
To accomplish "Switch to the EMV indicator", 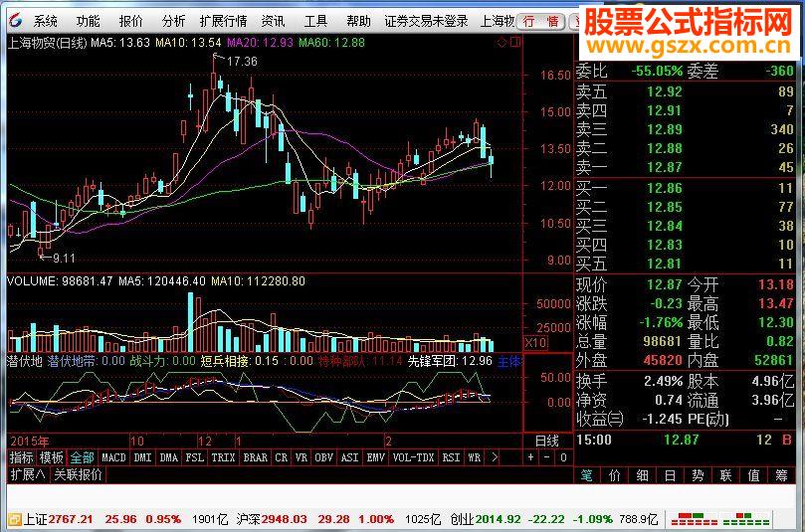I will click(x=376, y=457).
